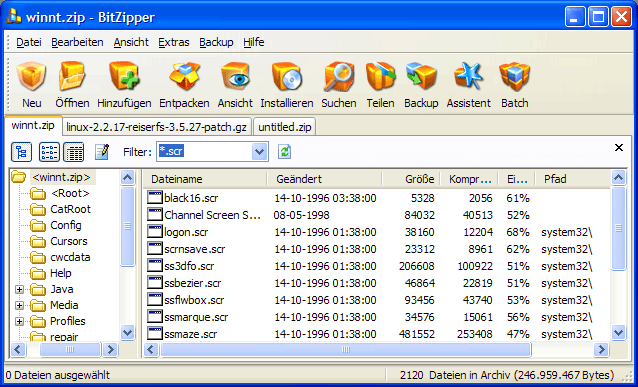Select file logon.scr
The height and width of the screenshot is (387, 638).
point(186,232)
